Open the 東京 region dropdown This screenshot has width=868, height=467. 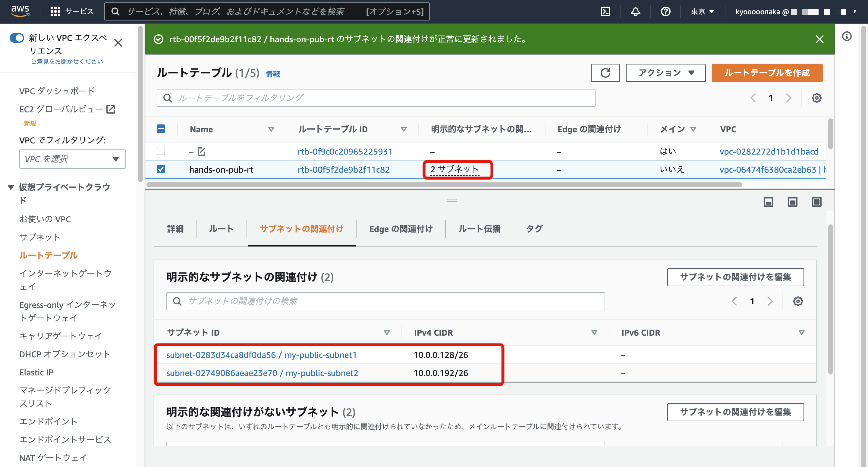click(x=703, y=11)
